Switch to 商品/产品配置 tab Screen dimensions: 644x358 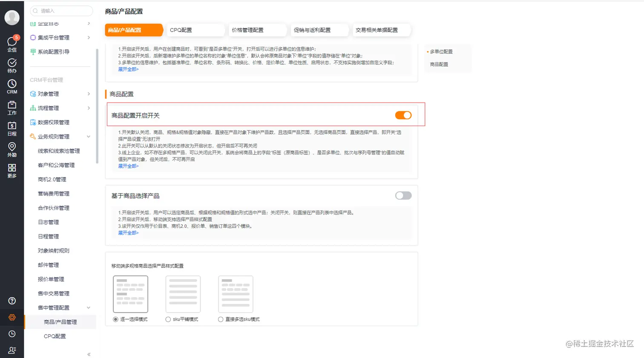[134, 30]
